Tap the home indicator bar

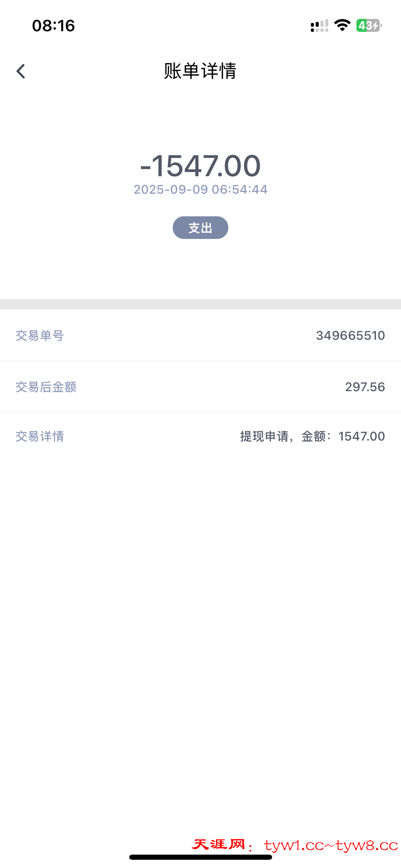click(x=200, y=857)
